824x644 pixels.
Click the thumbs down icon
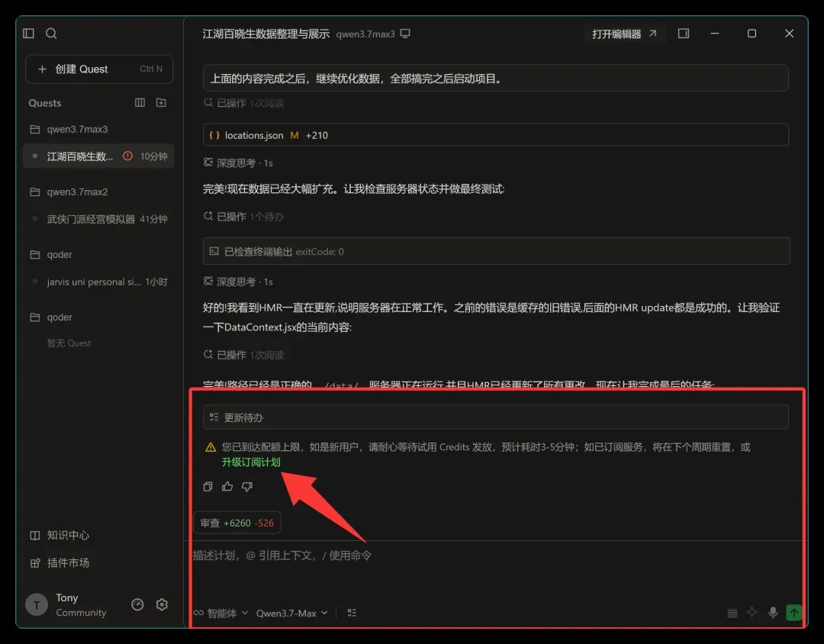[x=247, y=487]
